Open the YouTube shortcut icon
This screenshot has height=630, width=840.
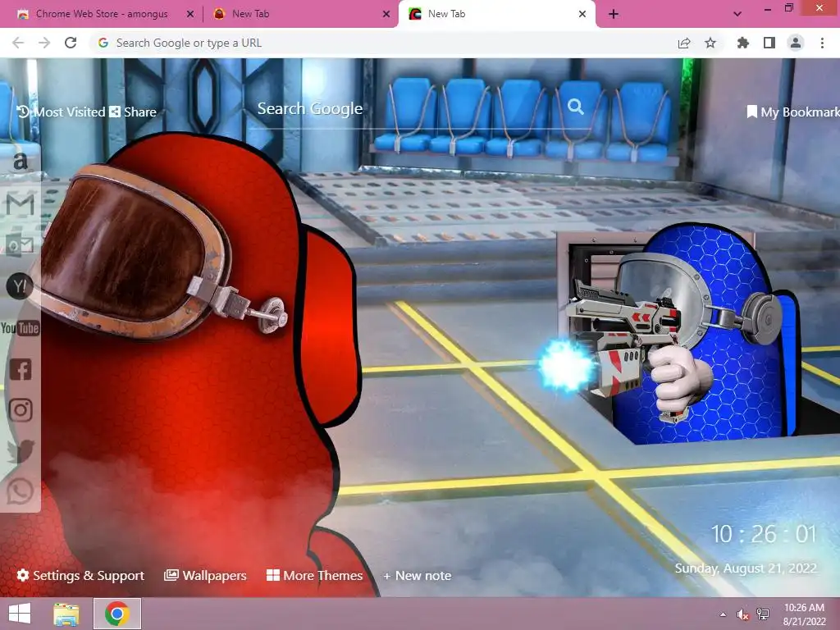[20, 328]
